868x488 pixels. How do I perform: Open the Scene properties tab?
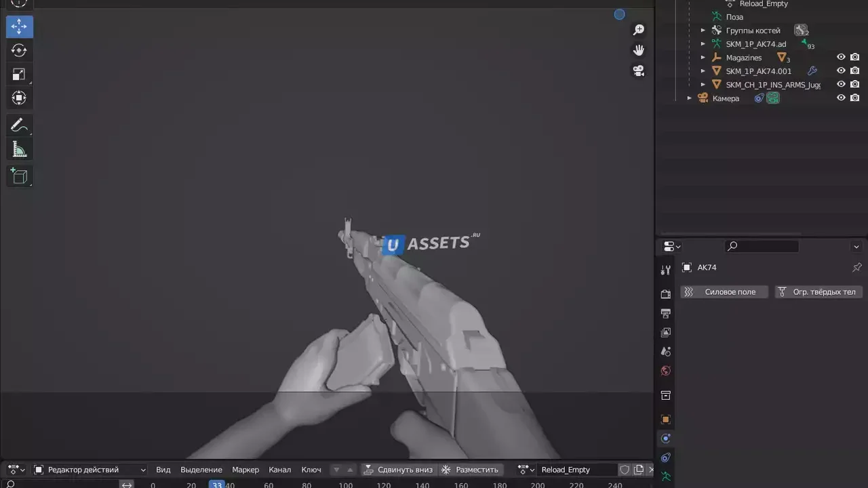(666, 351)
